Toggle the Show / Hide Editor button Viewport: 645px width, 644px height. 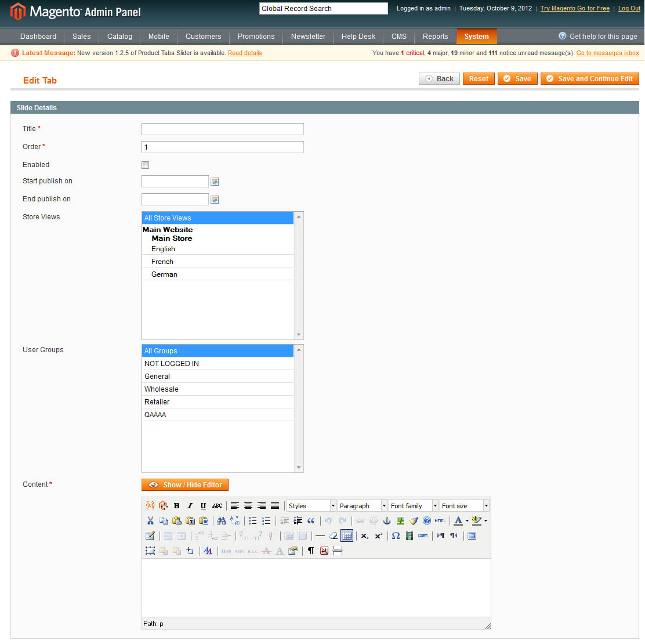185,484
